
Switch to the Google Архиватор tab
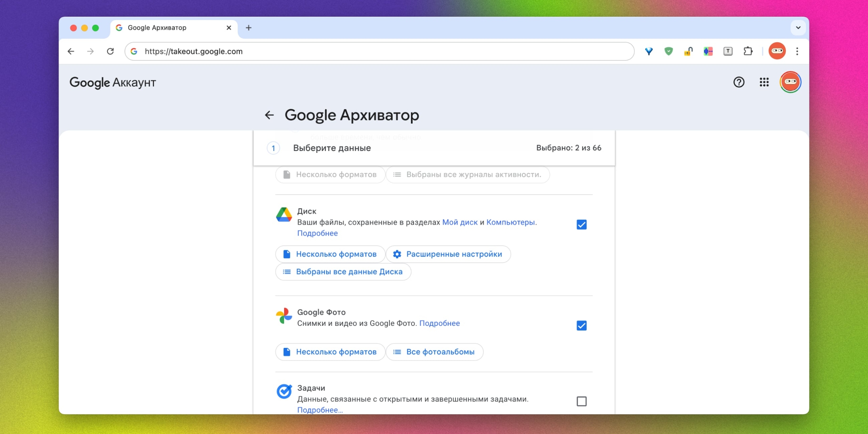click(157, 28)
